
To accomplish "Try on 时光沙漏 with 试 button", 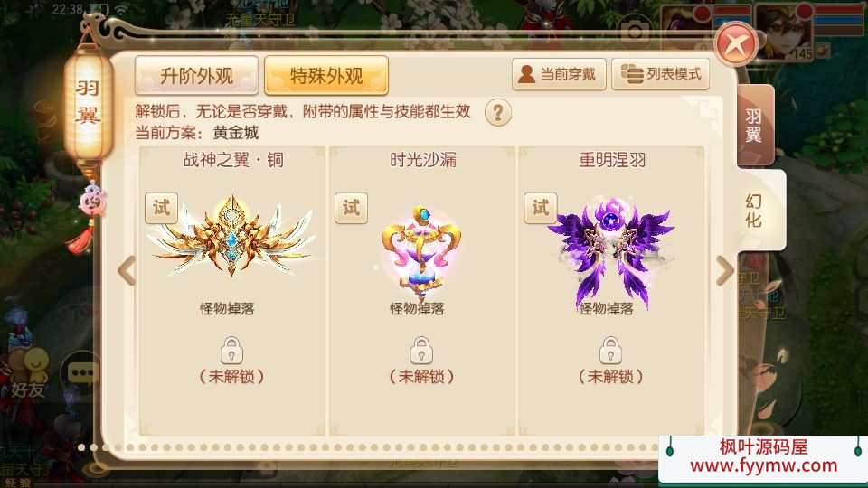I will [x=351, y=208].
